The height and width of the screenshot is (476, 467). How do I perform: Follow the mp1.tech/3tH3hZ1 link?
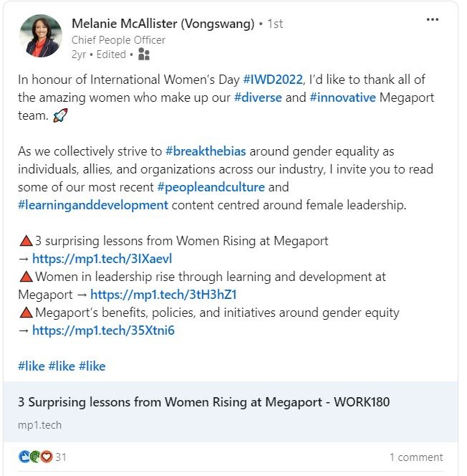[164, 295]
